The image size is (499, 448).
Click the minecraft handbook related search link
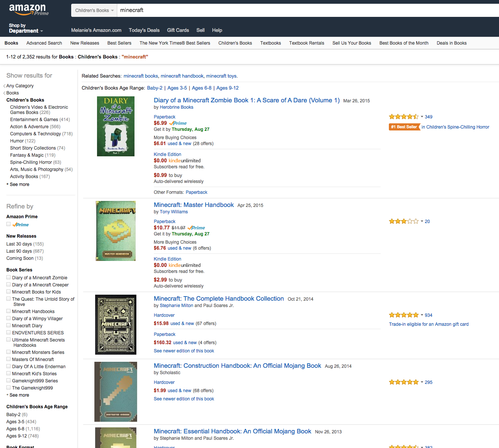click(182, 76)
